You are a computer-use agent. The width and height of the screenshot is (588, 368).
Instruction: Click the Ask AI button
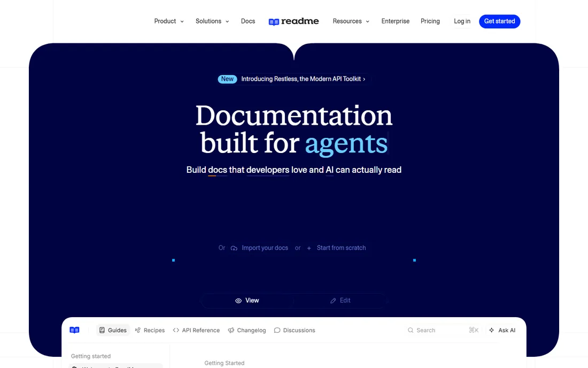tap(502, 330)
